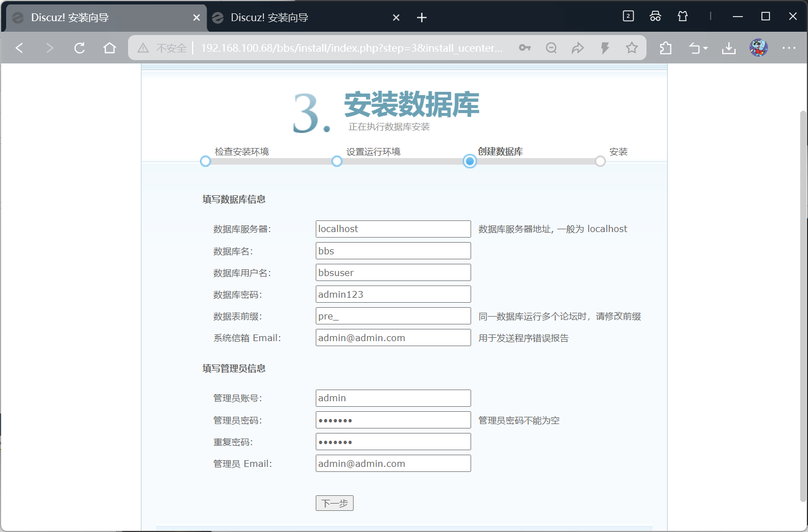Open the downloads icon in toolbar
Screen dimensions: 808x532
[x=728, y=48]
